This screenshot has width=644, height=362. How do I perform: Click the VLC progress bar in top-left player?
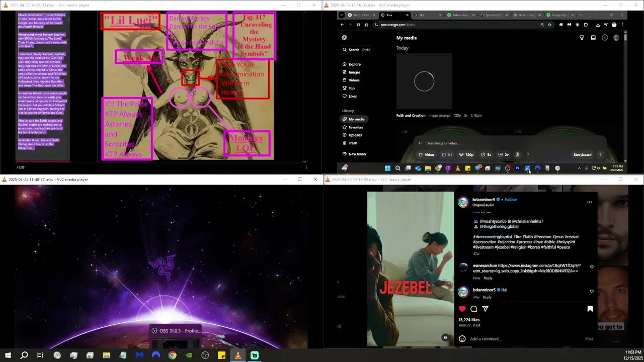click(x=161, y=161)
